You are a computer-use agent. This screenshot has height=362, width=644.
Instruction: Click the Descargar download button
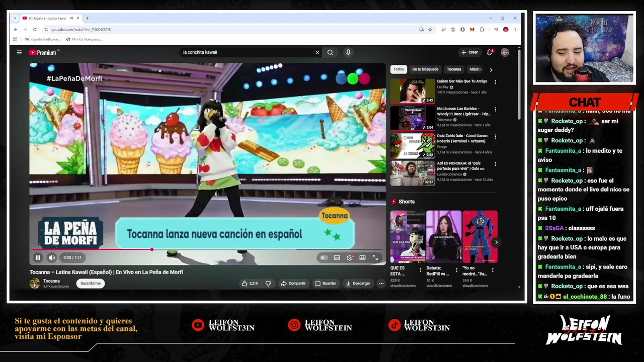coord(358,284)
